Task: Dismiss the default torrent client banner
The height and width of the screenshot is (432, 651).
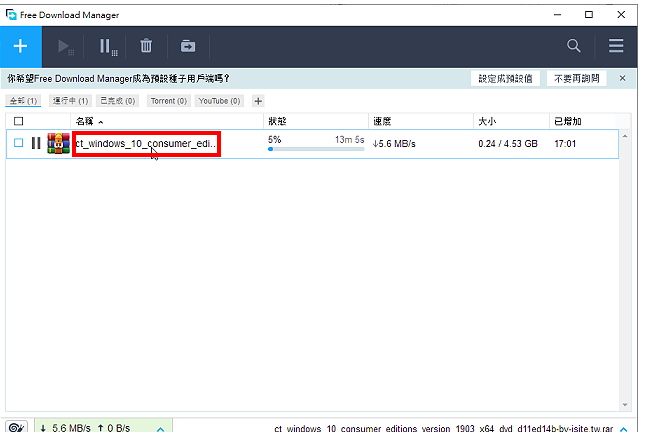Action: point(622,78)
